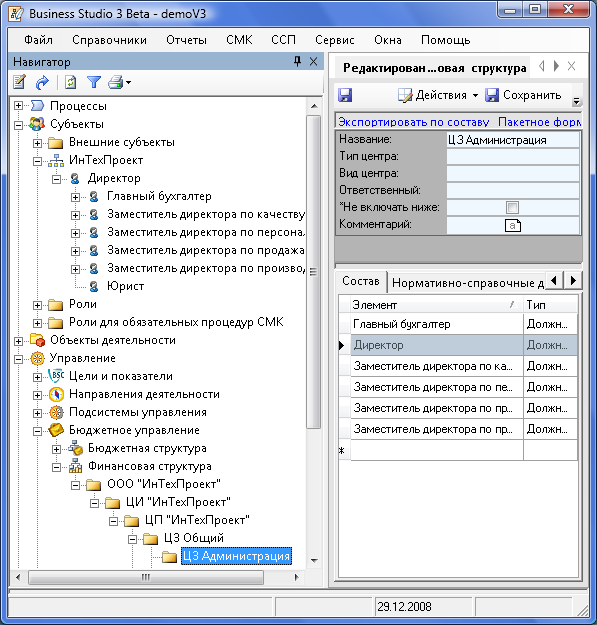597x625 pixels.
Task: Open the Действия dropdown button
Action: pyautogui.click(x=438, y=95)
